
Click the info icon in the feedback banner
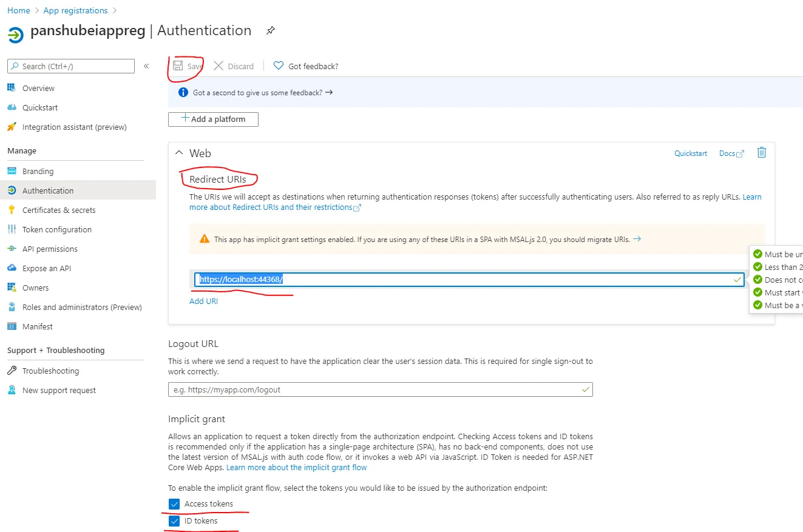point(183,92)
